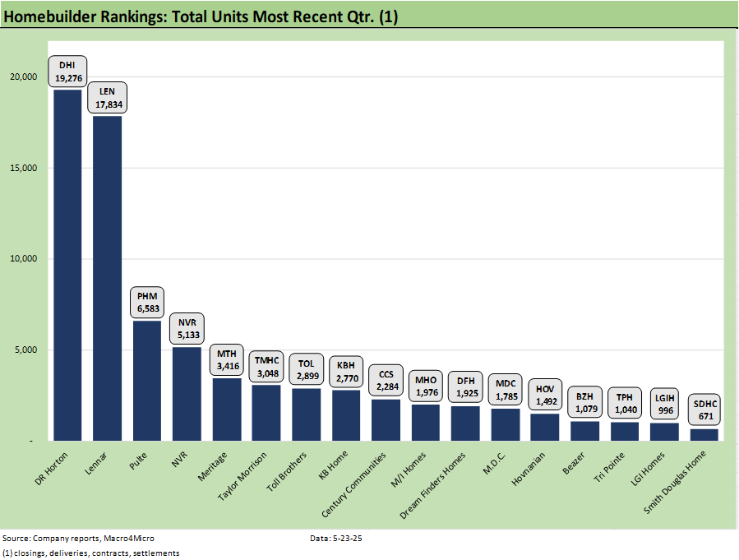739x560 pixels.
Task: Click the DR Horton axis label
Action: tap(51, 469)
